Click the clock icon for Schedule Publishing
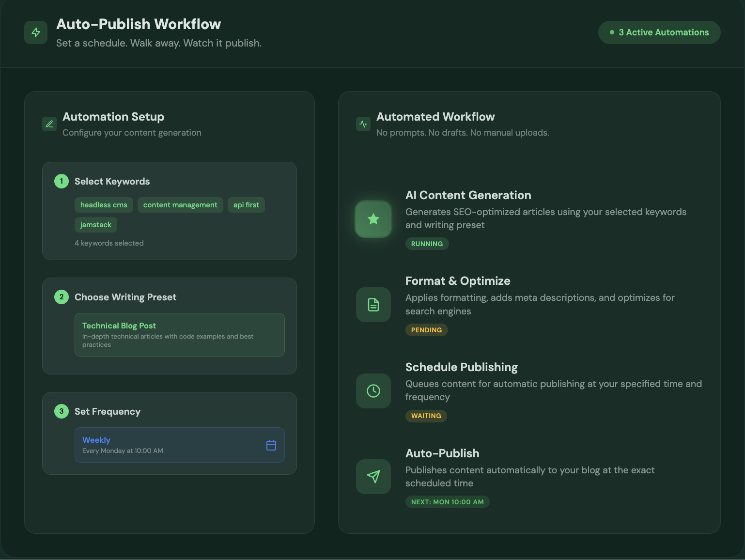745x560 pixels. (x=373, y=391)
